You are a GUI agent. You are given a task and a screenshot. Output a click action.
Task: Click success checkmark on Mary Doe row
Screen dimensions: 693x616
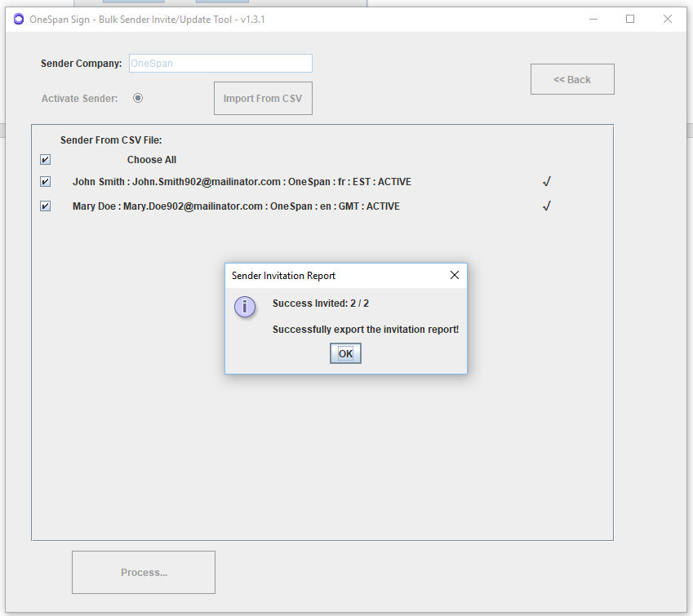tap(547, 206)
